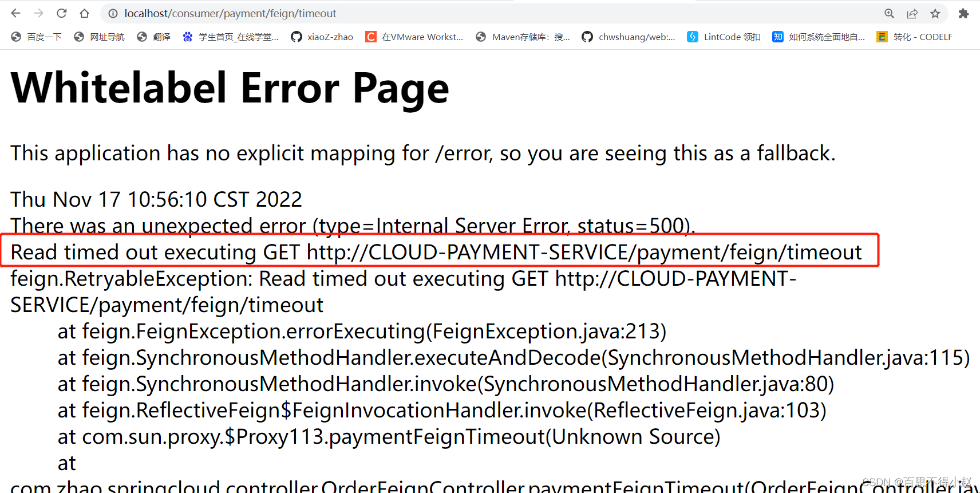Reload the current page

coord(62,13)
